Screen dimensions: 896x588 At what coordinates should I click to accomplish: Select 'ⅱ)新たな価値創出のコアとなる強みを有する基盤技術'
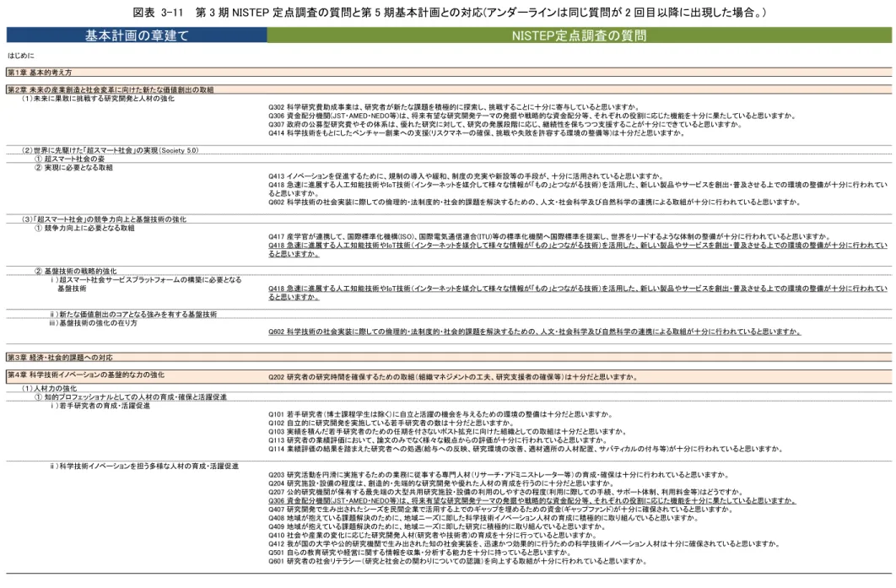point(133,315)
